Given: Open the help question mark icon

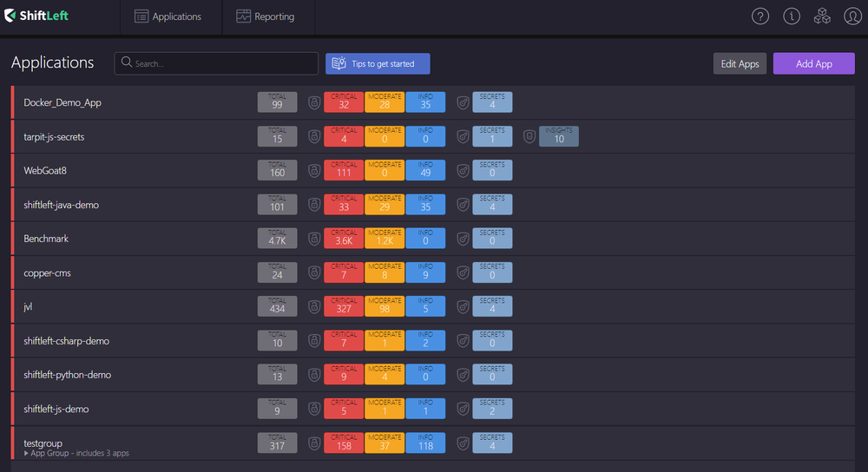Looking at the screenshot, I should pos(760,16).
